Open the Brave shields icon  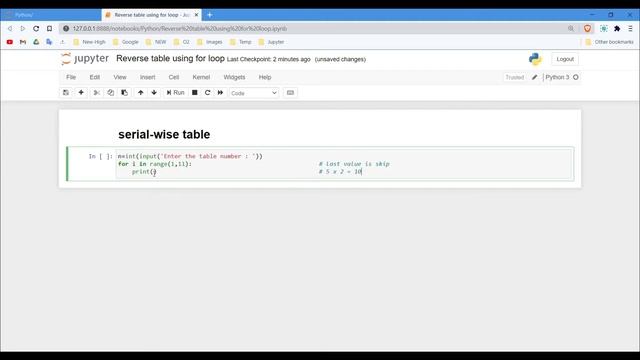pyautogui.click(x=587, y=29)
